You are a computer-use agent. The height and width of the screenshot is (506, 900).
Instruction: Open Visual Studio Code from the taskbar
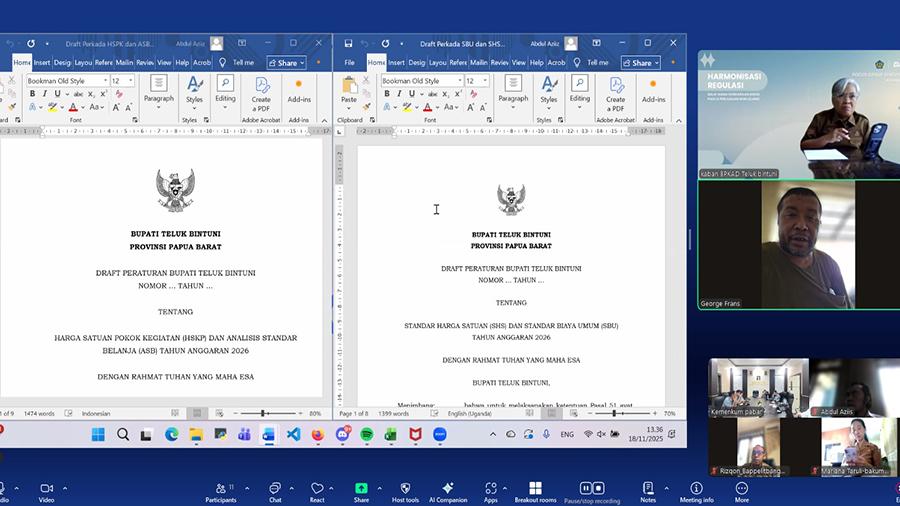294,434
